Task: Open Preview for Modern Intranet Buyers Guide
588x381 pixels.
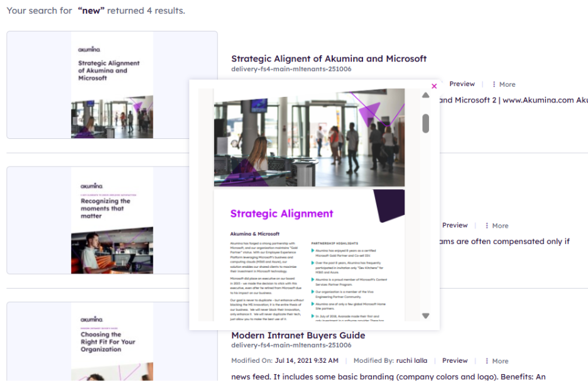Action: [x=455, y=361]
